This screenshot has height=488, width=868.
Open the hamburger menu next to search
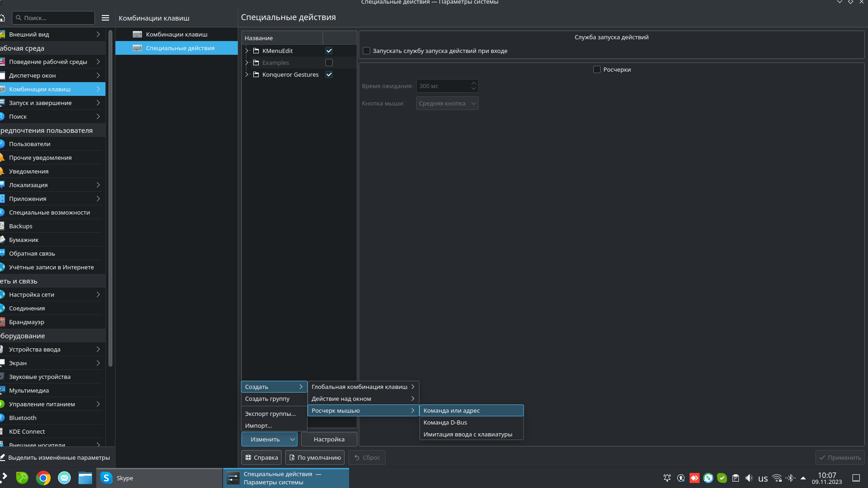105,18
